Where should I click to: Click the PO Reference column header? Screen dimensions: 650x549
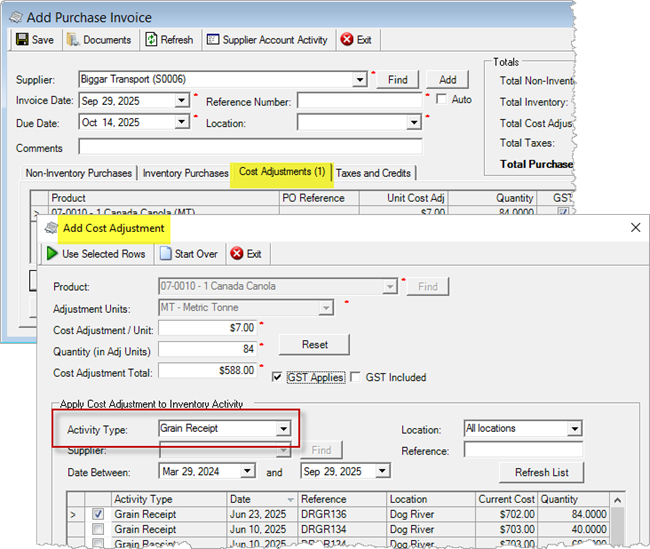pyautogui.click(x=319, y=198)
